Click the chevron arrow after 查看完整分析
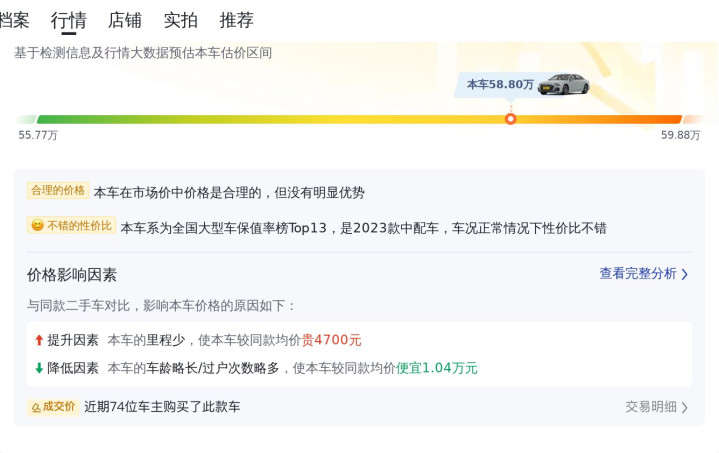719x453 pixels. coord(685,274)
